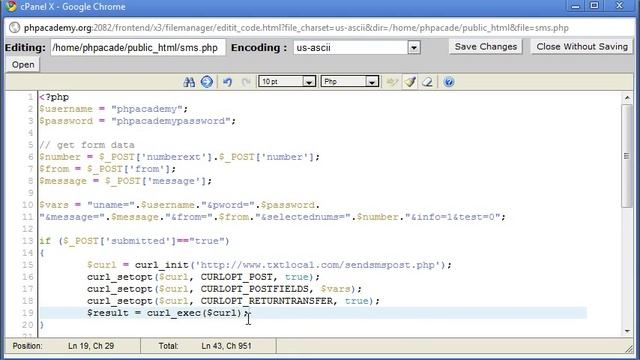Click 'Ln 43, Ch 951' total status text
Image resolution: width=640 pixels, height=360 pixels.
[226, 346]
